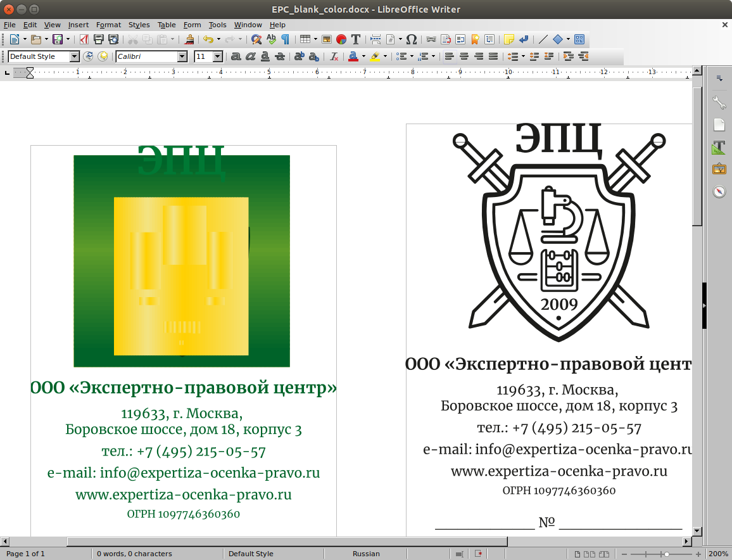Insert basic shape diamond
This screenshot has height=560, width=732.
pos(558,39)
